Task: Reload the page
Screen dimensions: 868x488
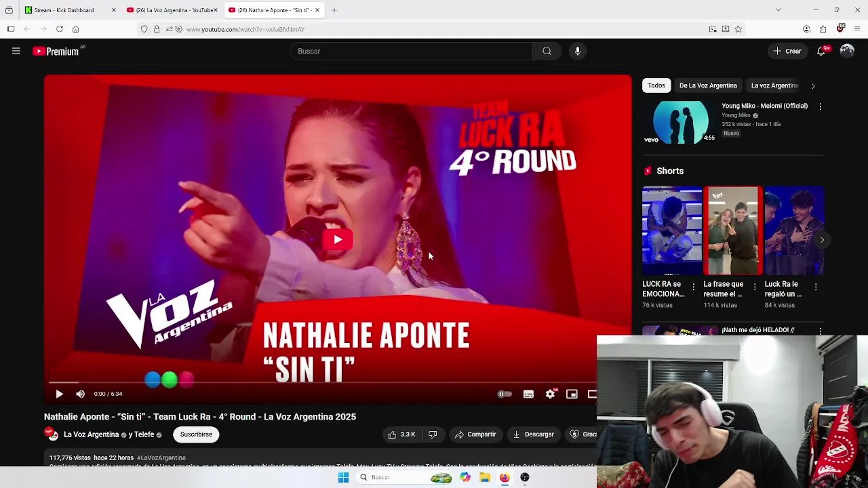Action: pos(60,29)
